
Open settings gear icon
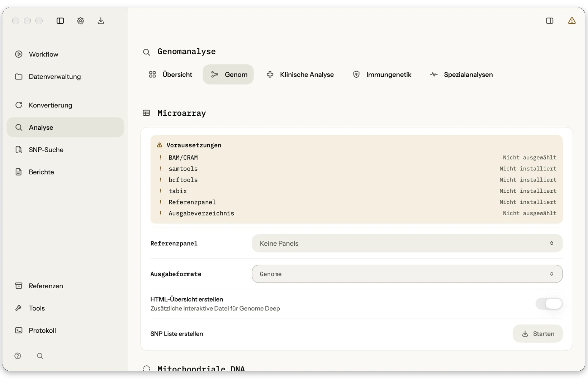coord(80,21)
